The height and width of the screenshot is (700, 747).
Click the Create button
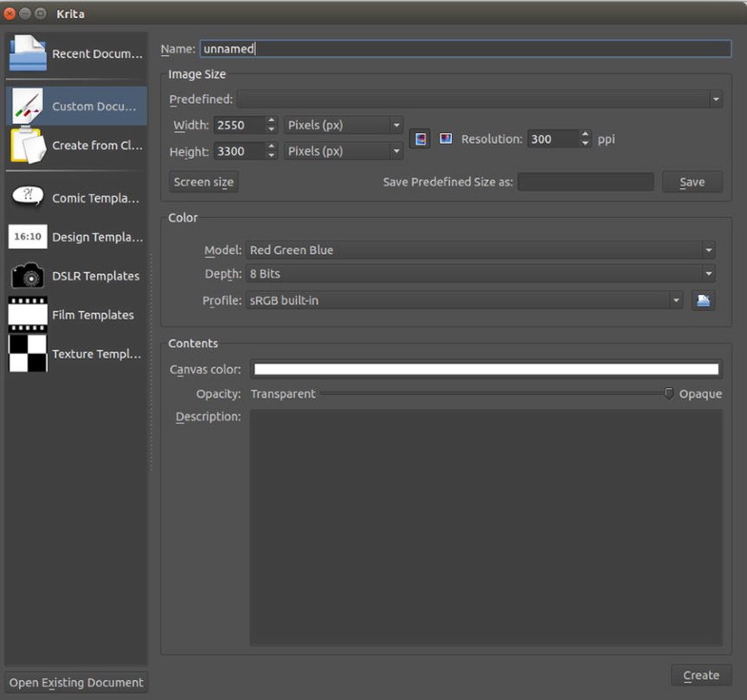(700, 675)
